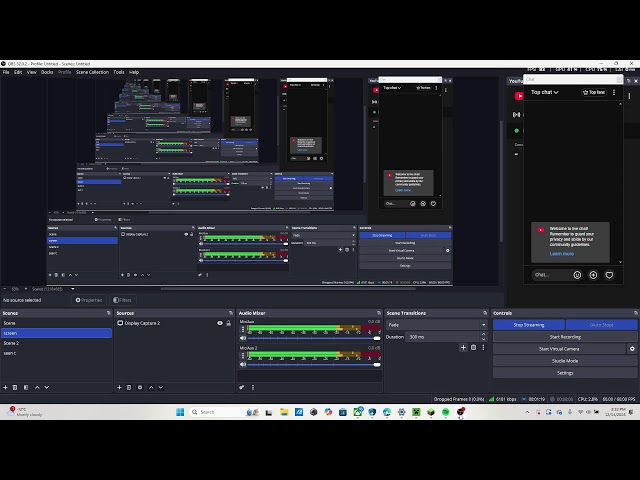Open chat three-dot options menu
Image resolution: width=640 pixels, height=480 pixels.
click(614, 93)
